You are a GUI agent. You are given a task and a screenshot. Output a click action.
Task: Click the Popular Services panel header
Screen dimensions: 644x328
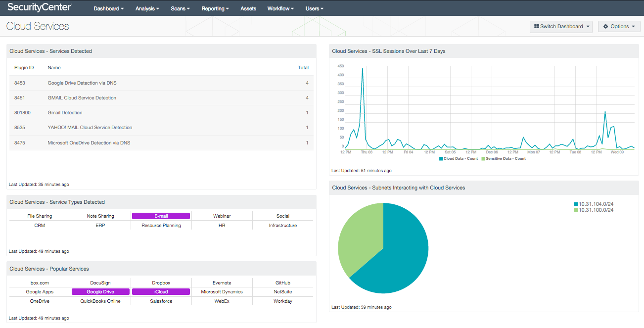[x=161, y=269]
